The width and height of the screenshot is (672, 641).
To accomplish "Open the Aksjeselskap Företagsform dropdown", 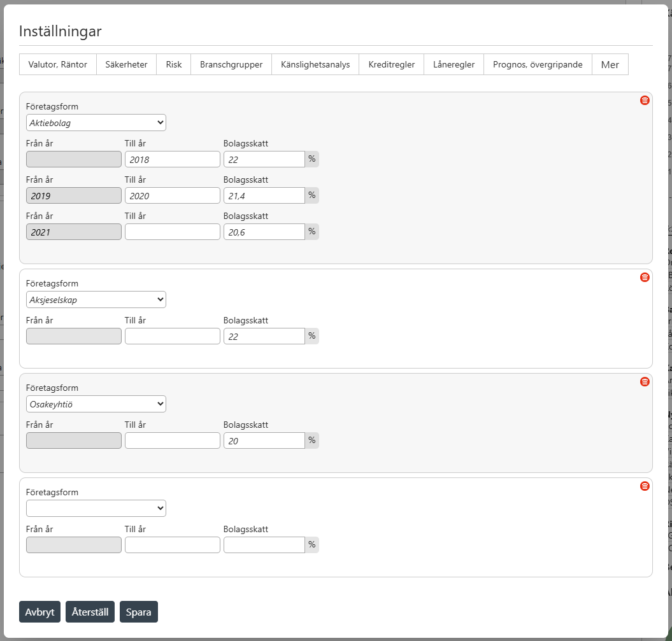I will click(96, 300).
